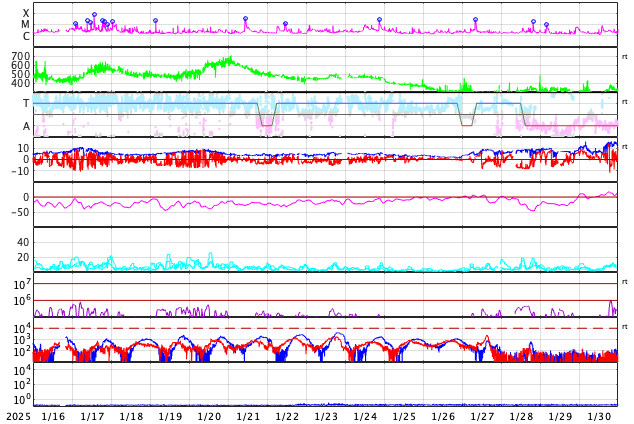Select the highest flare marker near 1/17

point(94,15)
